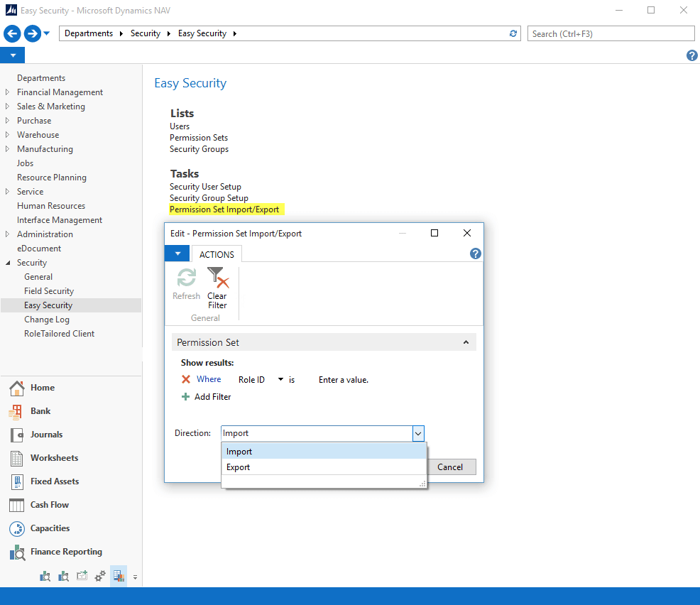Image resolution: width=700 pixels, height=605 pixels.
Task: Close the Permission Set Import/Export dialog
Action: (x=467, y=233)
